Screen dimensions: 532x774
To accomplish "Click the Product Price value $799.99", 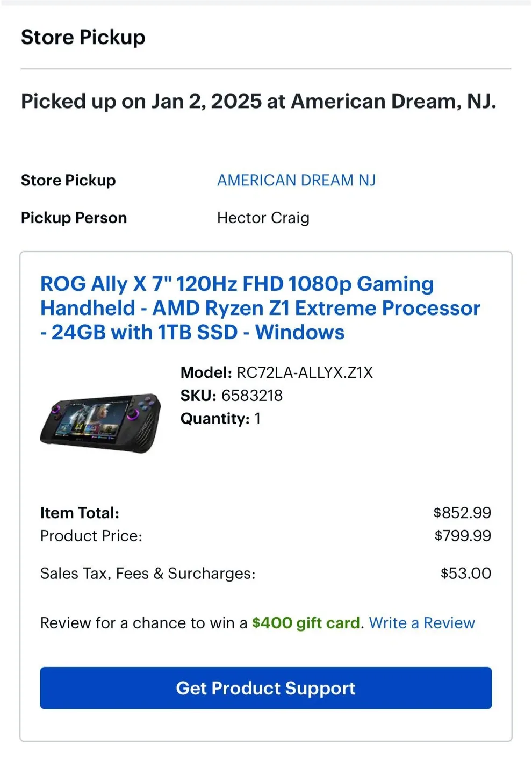I will (462, 535).
